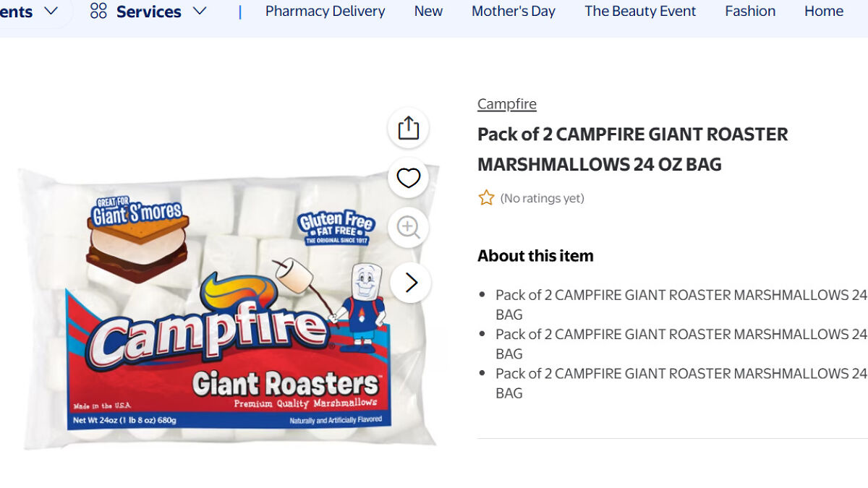Screen dimensions: 868x488
Task: Click the star rating icon
Action: click(x=486, y=198)
